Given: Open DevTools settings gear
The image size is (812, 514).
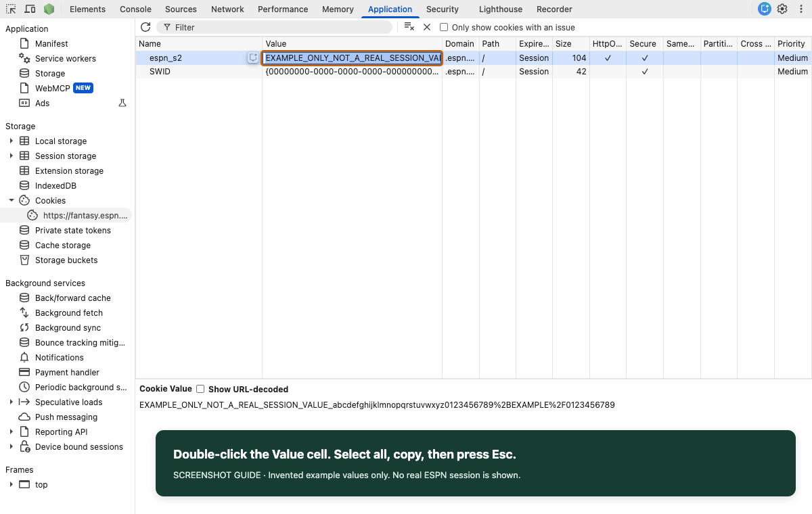Looking at the screenshot, I should pyautogui.click(x=782, y=9).
